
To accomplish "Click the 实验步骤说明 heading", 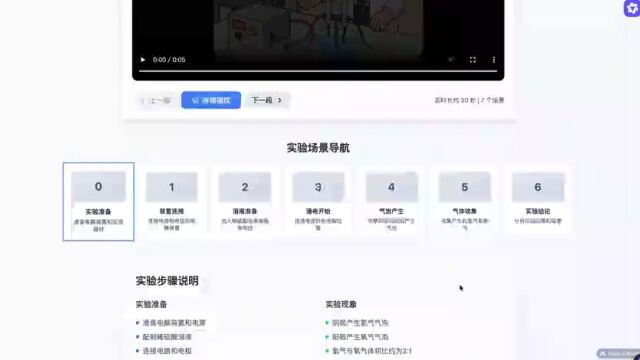I will point(167,281).
